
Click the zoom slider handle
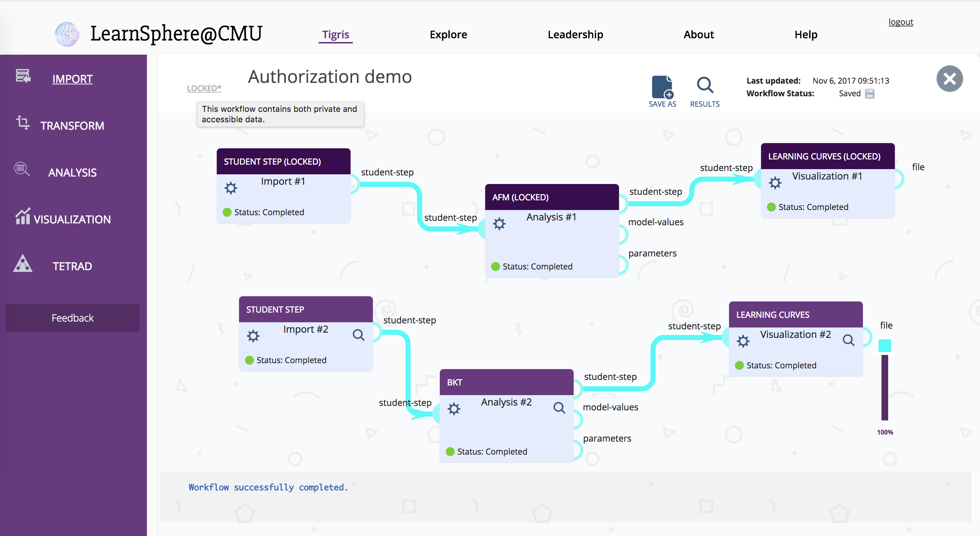point(884,346)
